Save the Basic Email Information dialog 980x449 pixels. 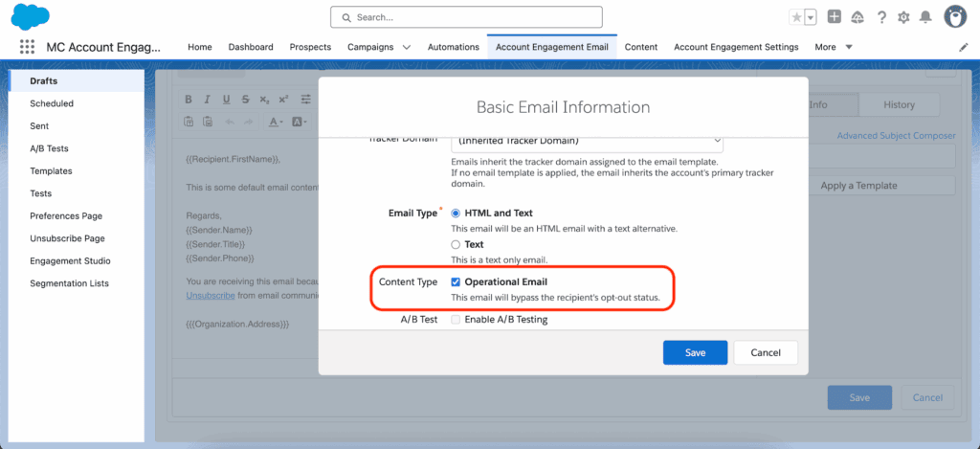[695, 352]
